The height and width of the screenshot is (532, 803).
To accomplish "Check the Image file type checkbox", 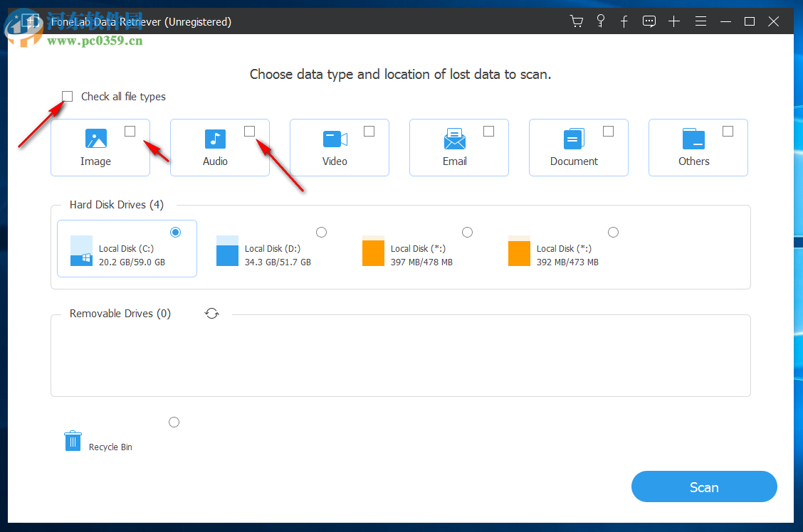I will coord(129,131).
